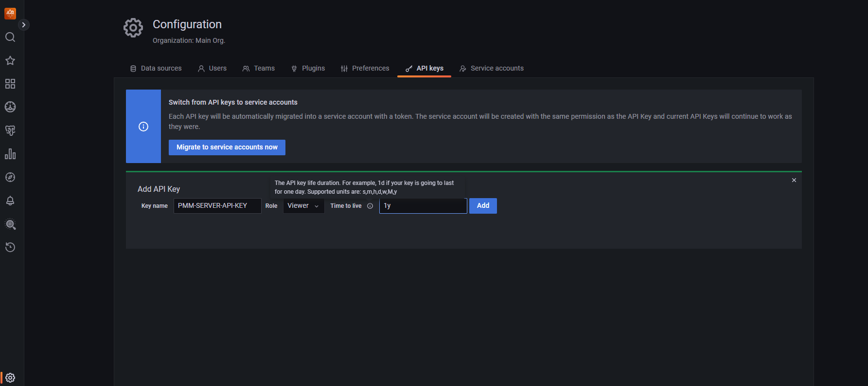Open Alerting from the bell icon
Viewport: 868px width, 386px height.
(x=10, y=201)
